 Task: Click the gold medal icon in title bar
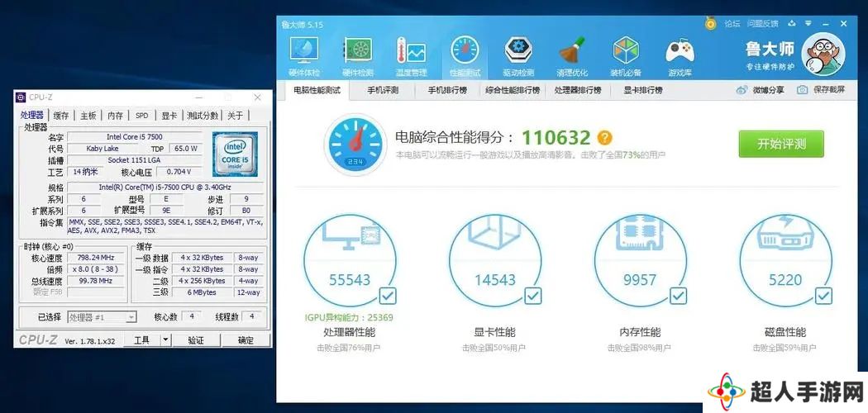click(x=710, y=23)
